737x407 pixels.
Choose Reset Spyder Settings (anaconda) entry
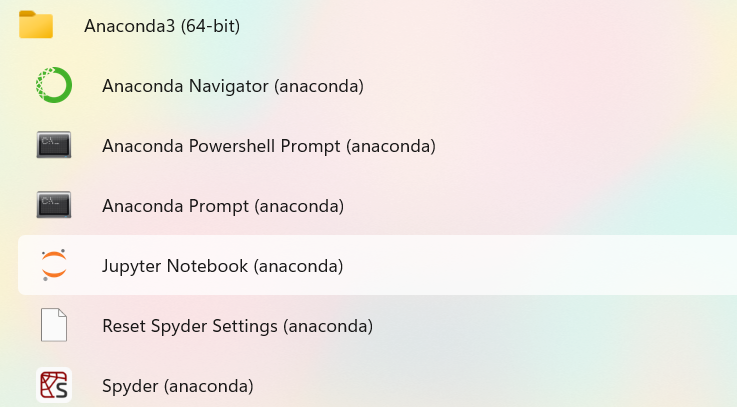[237, 326]
